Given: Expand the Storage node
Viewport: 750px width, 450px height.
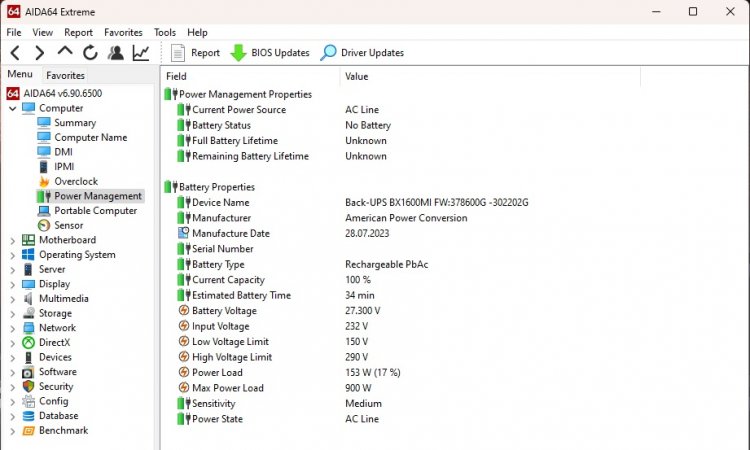Looking at the screenshot, I should [x=13, y=314].
